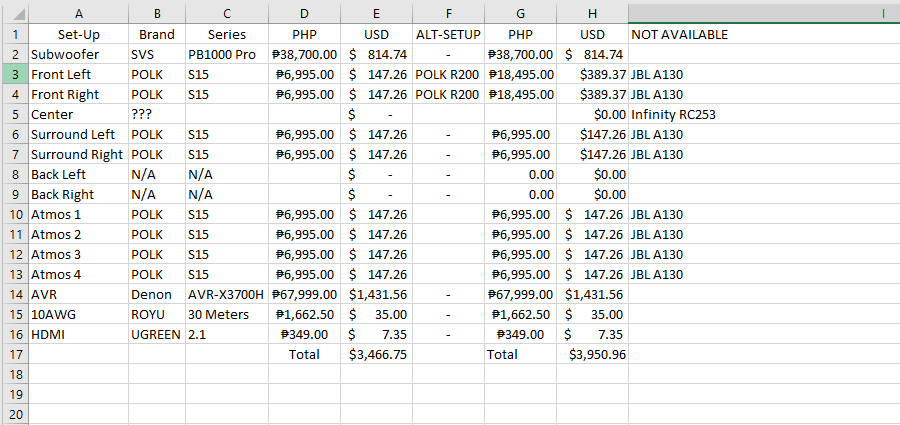Select row 3 header
Screen dimensions: 900x425
click(x=14, y=75)
